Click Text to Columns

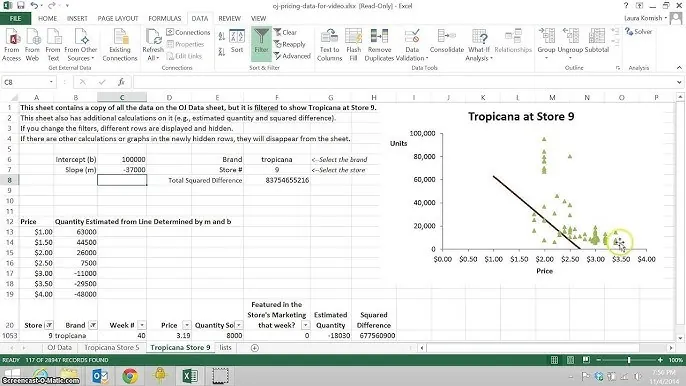329,45
